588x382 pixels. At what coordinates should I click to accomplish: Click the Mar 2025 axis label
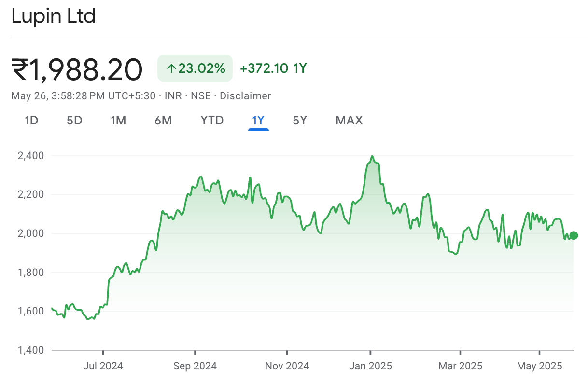(x=460, y=366)
